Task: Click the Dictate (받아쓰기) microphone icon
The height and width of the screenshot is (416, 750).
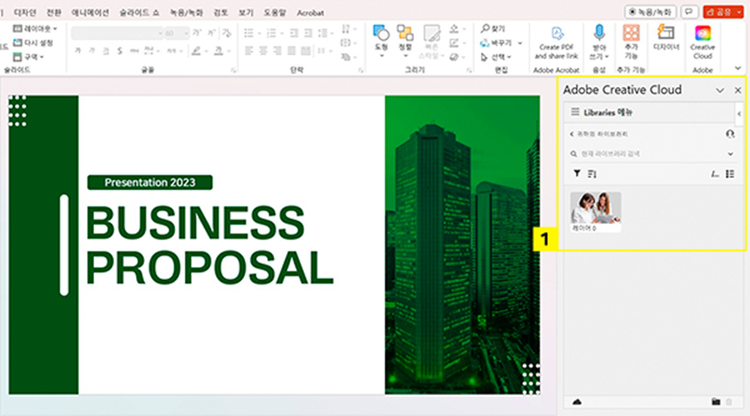Action: point(599,42)
